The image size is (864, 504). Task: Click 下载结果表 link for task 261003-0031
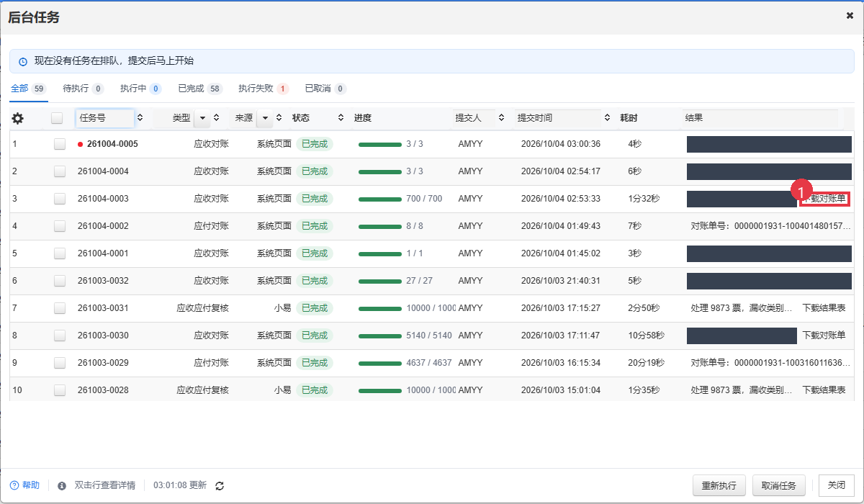(824, 308)
